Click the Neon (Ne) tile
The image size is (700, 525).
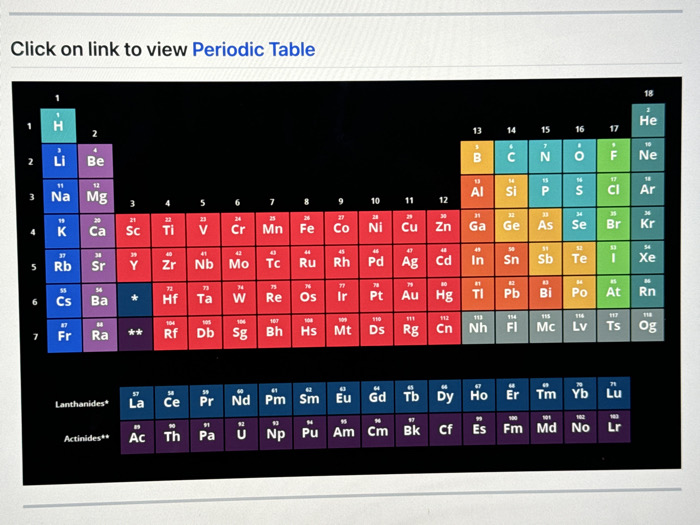[648, 155]
